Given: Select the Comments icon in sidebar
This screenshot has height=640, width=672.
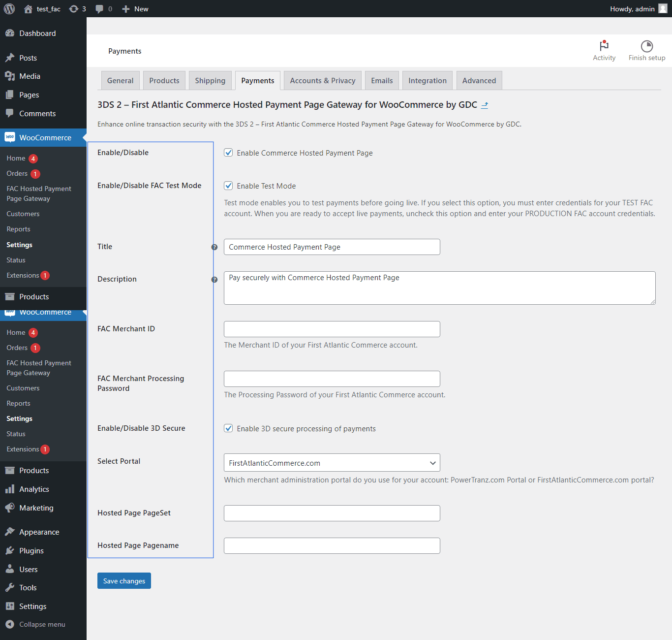Looking at the screenshot, I should pyautogui.click(x=10, y=113).
